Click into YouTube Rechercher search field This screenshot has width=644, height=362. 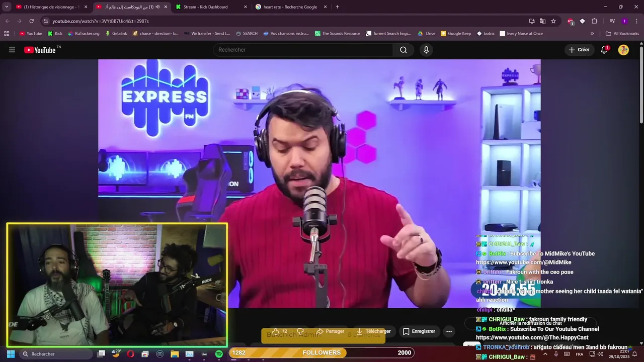coord(303,50)
